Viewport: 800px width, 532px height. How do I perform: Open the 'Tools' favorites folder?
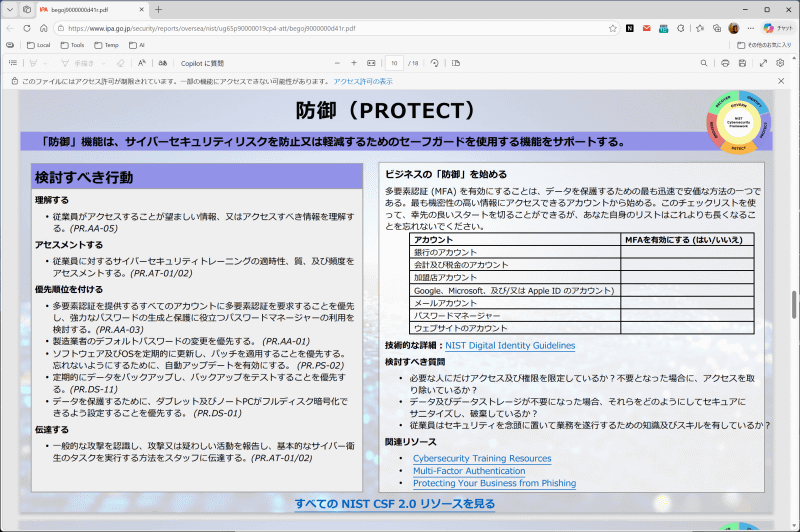[72, 45]
